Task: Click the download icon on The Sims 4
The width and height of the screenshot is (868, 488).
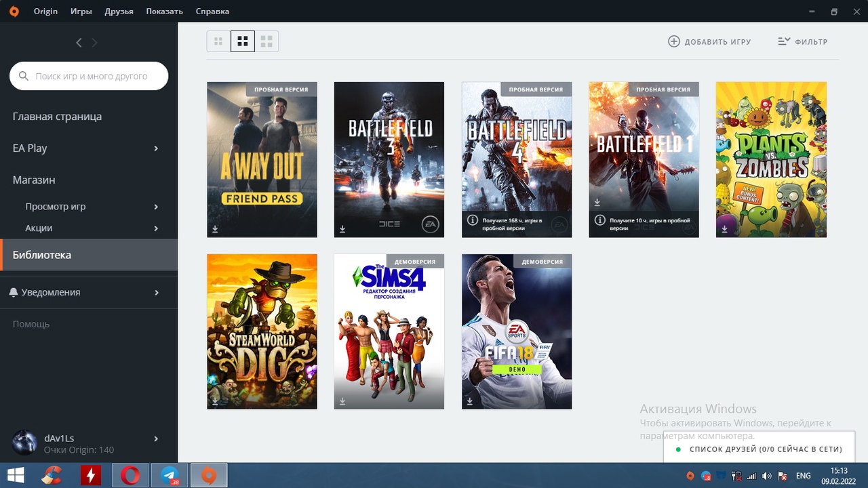Action: (x=342, y=401)
